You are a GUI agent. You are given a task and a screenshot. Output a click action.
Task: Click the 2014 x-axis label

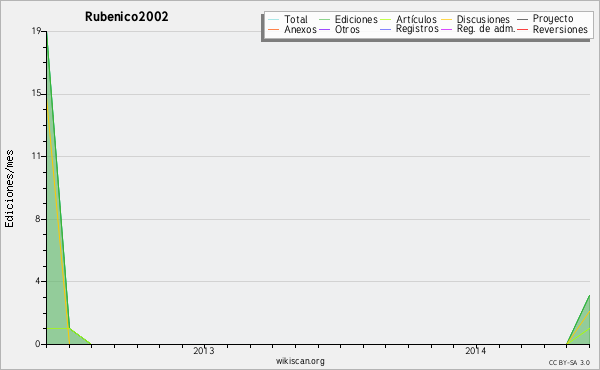click(x=475, y=351)
